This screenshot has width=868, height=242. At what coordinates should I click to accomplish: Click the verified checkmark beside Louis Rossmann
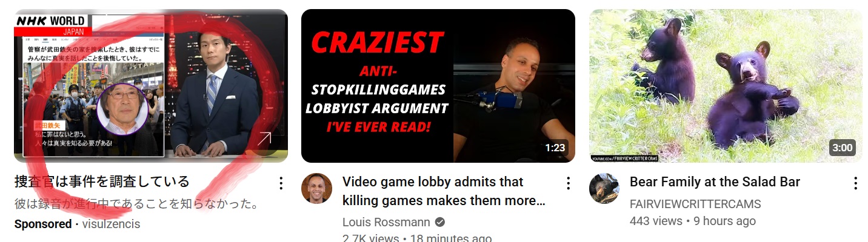pos(441,222)
